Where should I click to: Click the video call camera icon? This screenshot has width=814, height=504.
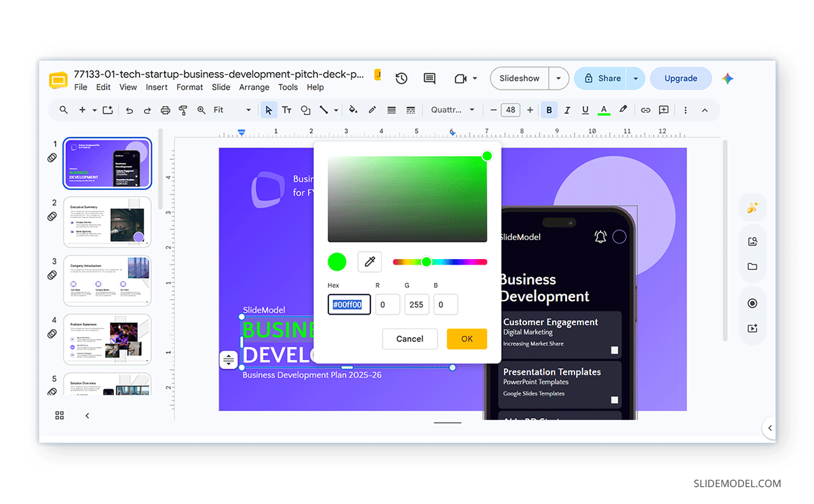(x=461, y=79)
